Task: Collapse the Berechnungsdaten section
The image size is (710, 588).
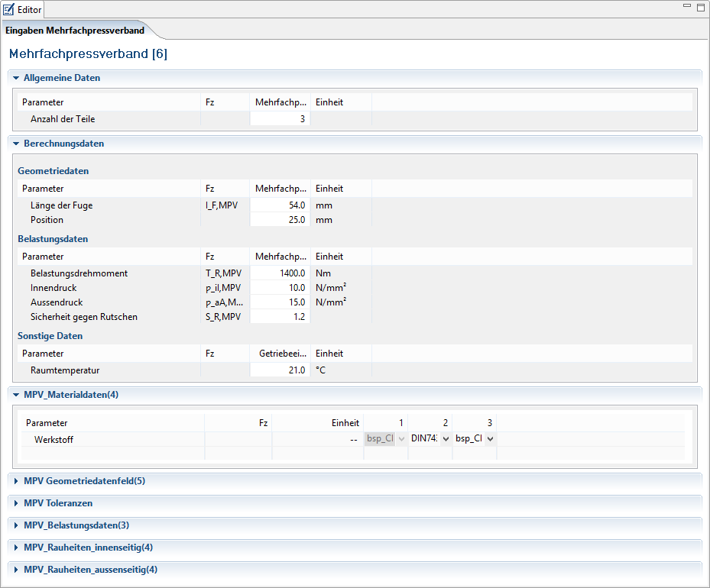Action: click(16, 144)
